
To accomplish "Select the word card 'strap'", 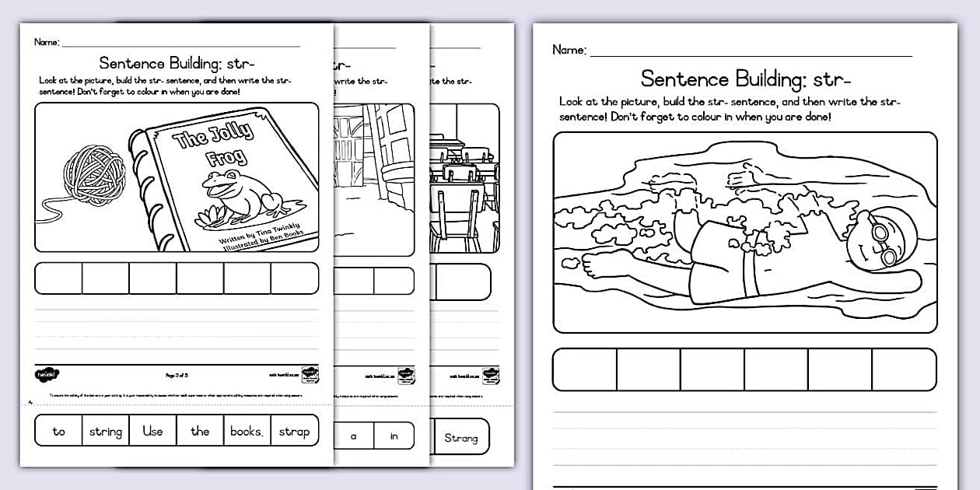I will (295, 430).
